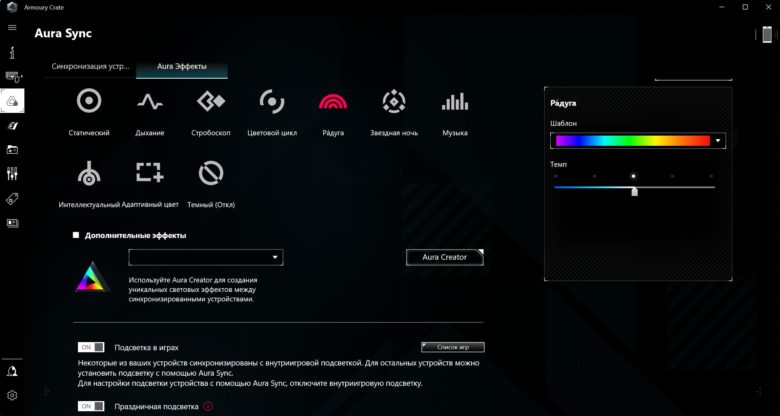Set Темп to the first slowest dot
The height and width of the screenshot is (416, 780).
click(555, 176)
